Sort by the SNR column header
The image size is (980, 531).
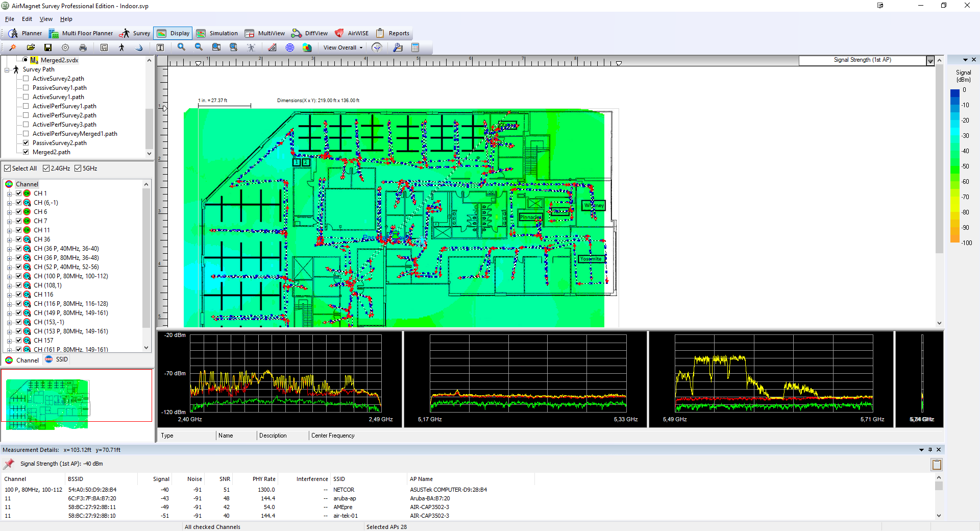225,479
